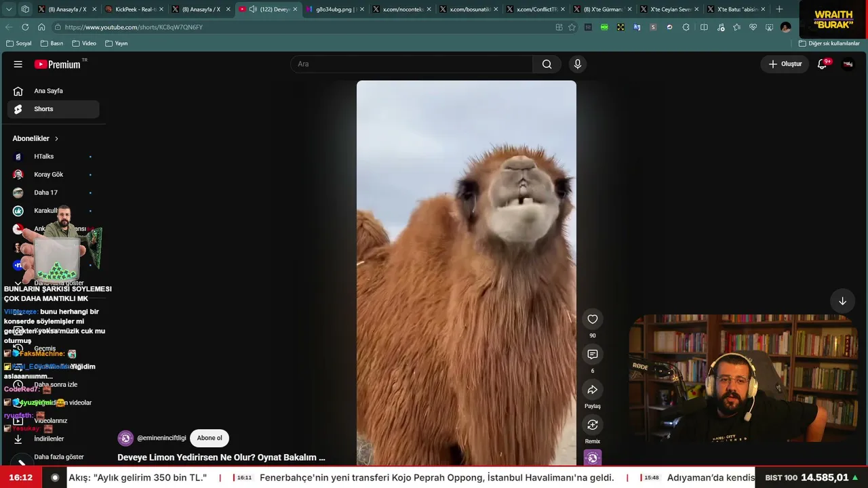View site information lock icon

tap(58, 27)
